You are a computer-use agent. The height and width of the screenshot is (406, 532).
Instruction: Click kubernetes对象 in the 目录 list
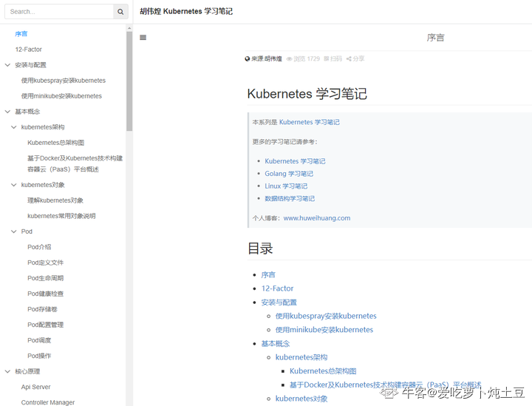click(x=301, y=399)
